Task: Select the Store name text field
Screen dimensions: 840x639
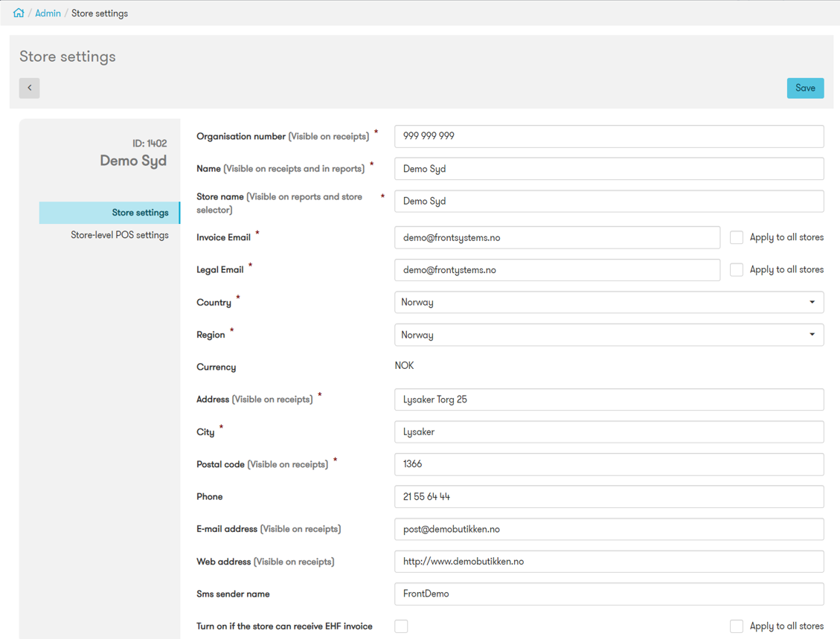Action: (x=609, y=201)
